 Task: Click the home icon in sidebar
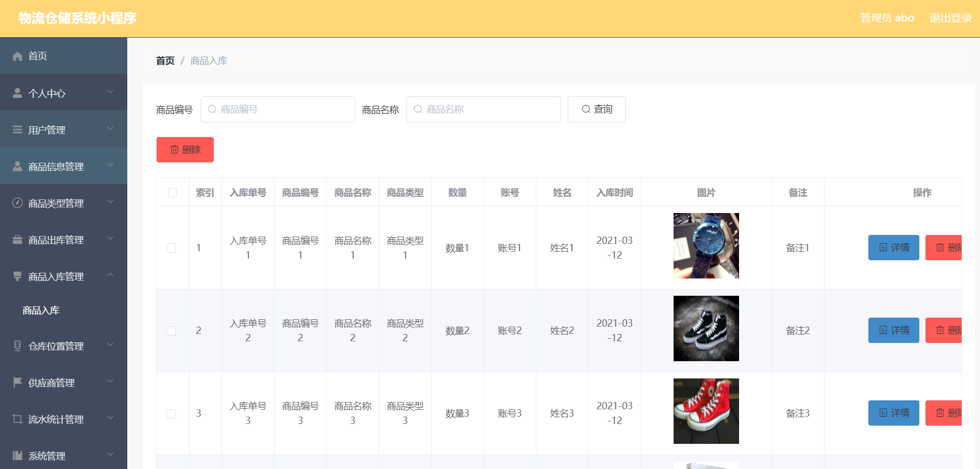click(x=17, y=56)
